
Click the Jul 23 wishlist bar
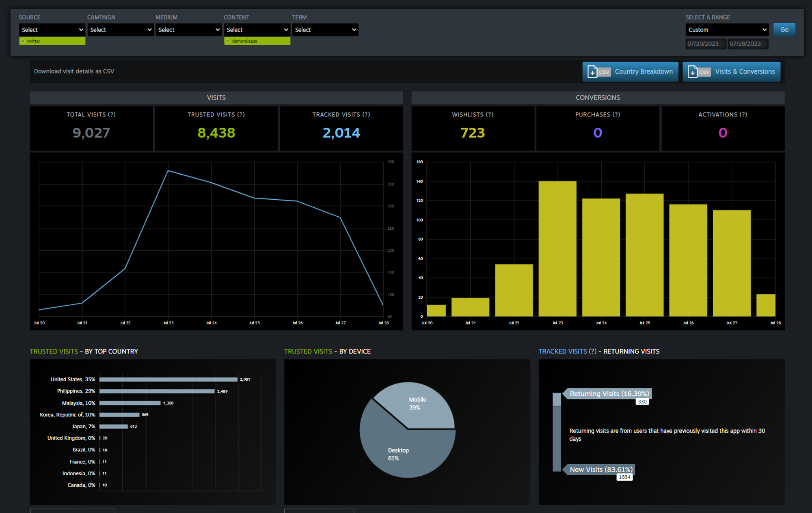point(557,248)
